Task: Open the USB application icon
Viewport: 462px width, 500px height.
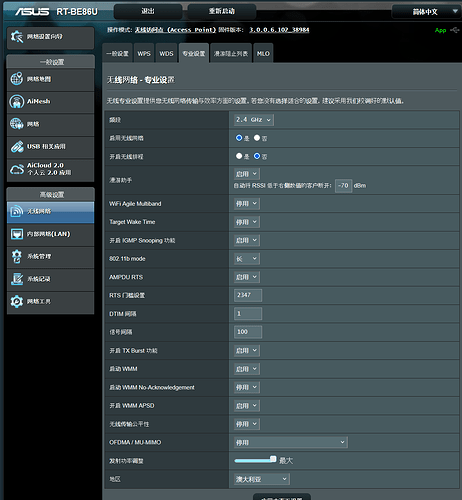Action: point(17,147)
